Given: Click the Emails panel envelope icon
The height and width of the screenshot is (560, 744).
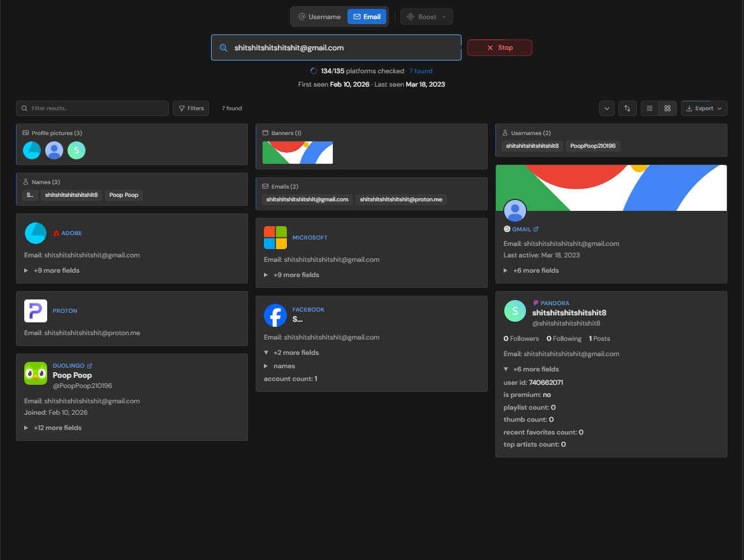Looking at the screenshot, I should 265,187.
